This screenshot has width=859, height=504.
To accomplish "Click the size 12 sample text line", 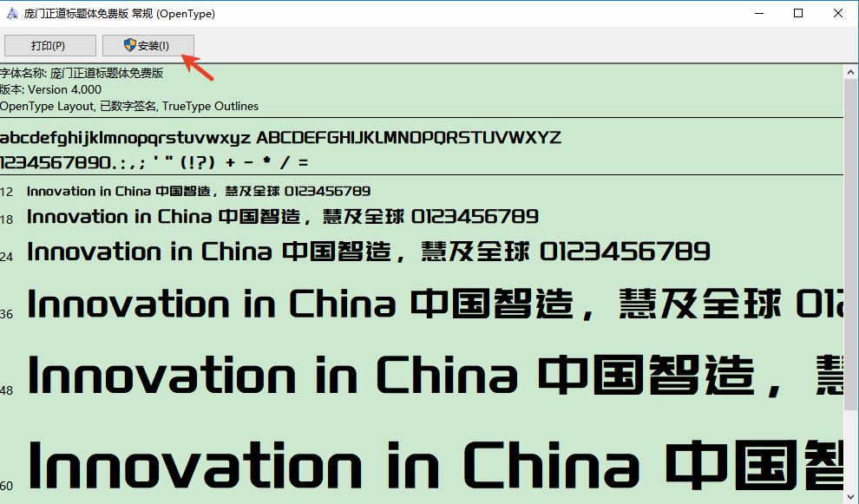I will point(199,191).
